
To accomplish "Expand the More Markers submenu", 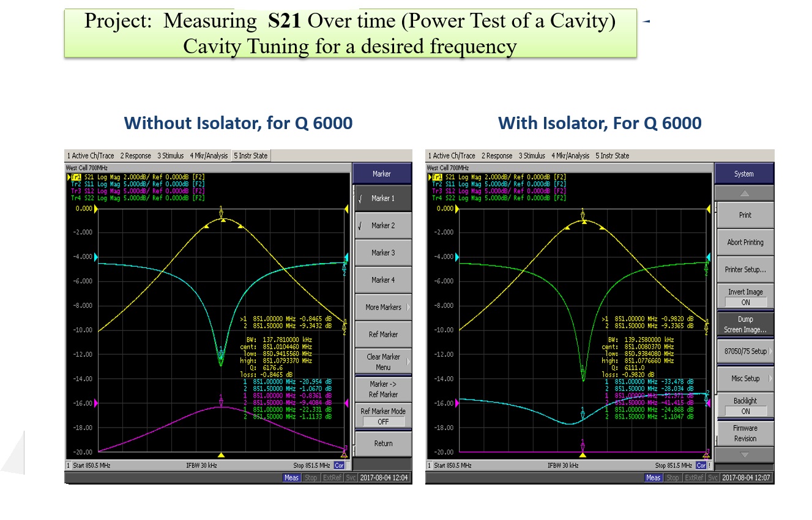I will click(x=383, y=307).
